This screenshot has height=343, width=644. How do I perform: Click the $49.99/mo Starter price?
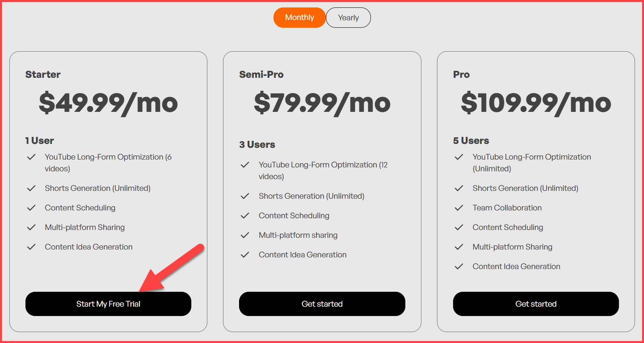tap(108, 103)
